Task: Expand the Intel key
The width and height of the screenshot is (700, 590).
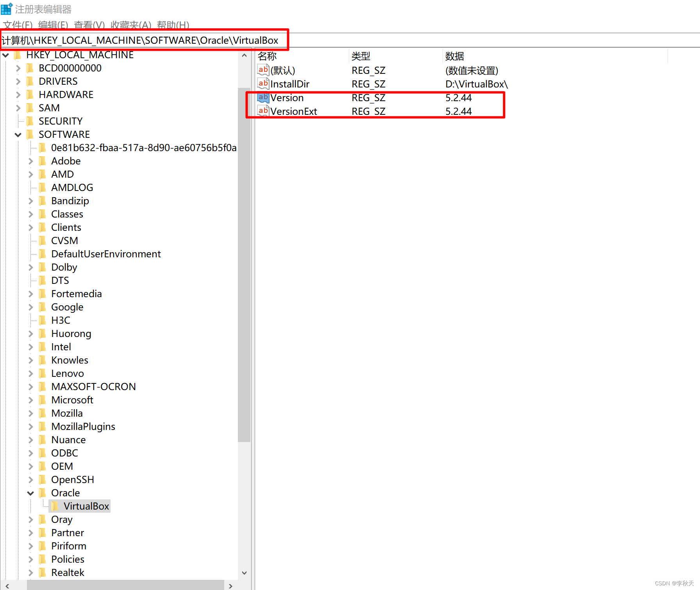Action: (x=30, y=347)
